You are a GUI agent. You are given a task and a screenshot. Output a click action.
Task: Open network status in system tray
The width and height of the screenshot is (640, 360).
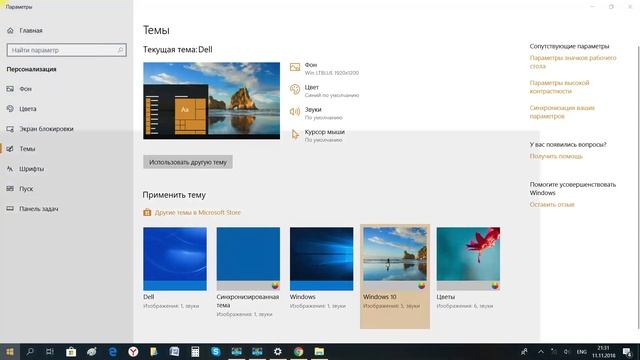coord(554,351)
